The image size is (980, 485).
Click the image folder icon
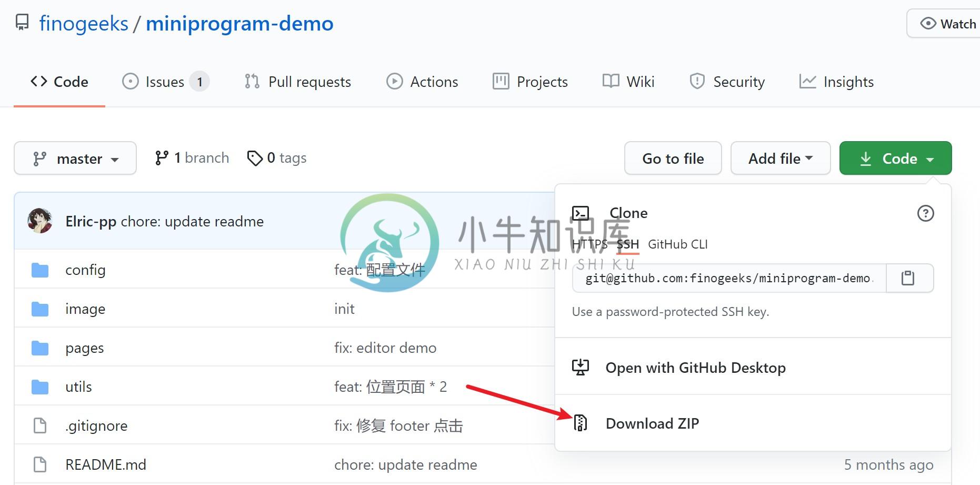(40, 309)
